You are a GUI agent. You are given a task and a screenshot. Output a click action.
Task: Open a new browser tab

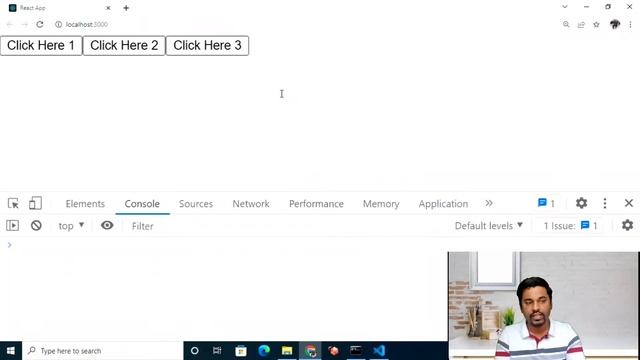tap(126, 8)
